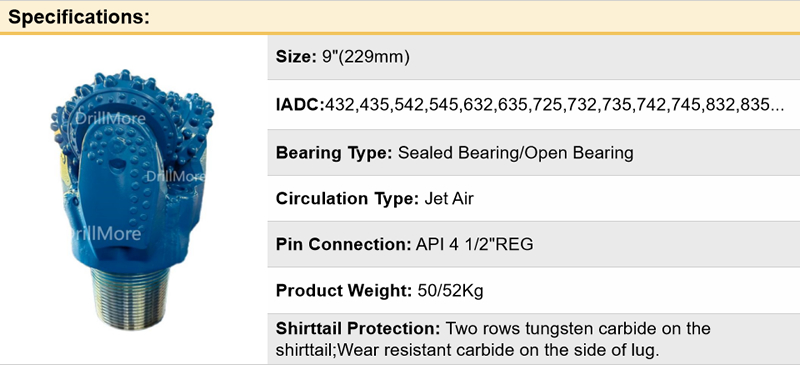Click the "IADC:" bold label
The width and height of the screenshot is (800, 365).
pyautogui.click(x=301, y=105)
